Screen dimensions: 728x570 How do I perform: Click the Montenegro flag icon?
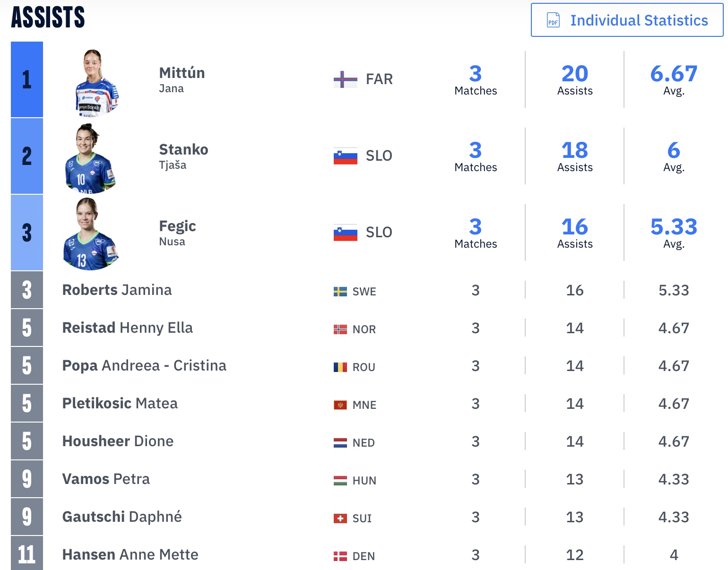[340, 405]
